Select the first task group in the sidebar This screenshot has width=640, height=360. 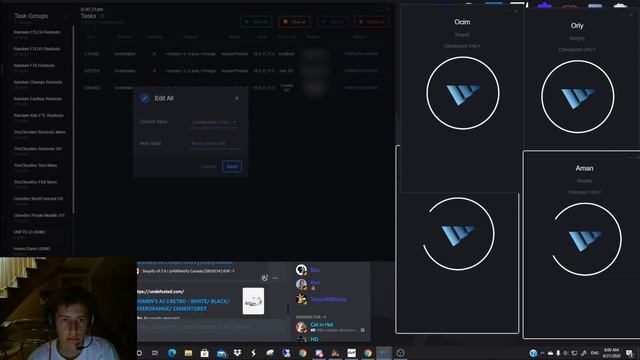[37, 34]
